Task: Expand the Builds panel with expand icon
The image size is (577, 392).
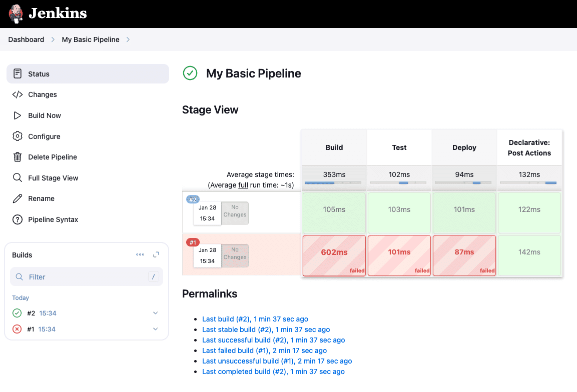Action: coord(156,254)
